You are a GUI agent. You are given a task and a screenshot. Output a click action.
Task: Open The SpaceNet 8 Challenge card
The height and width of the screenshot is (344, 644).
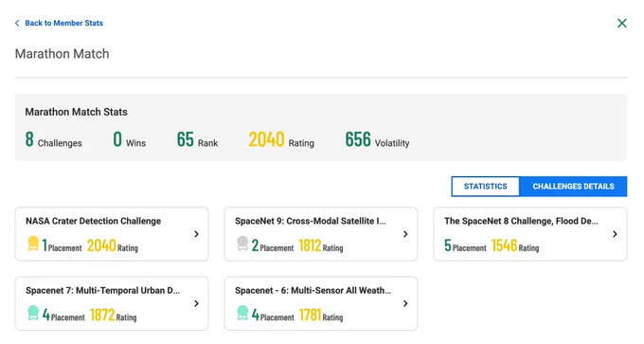point(530,234)
